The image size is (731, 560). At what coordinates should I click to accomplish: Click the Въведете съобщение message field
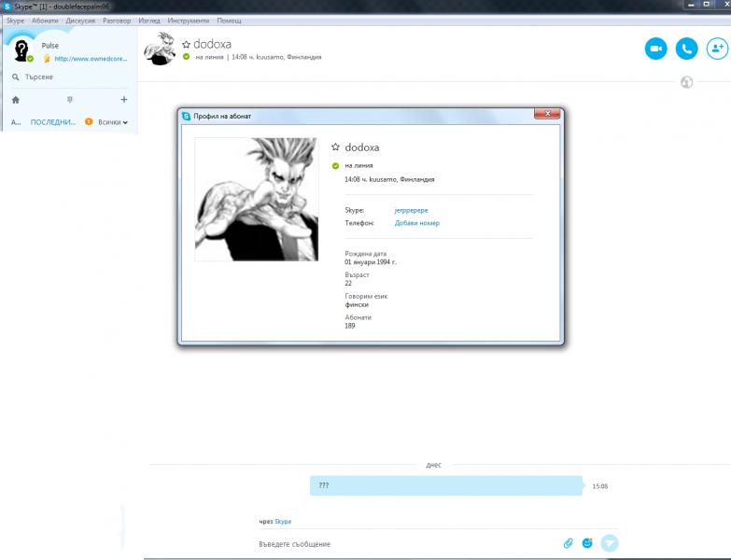click(405, 544)
